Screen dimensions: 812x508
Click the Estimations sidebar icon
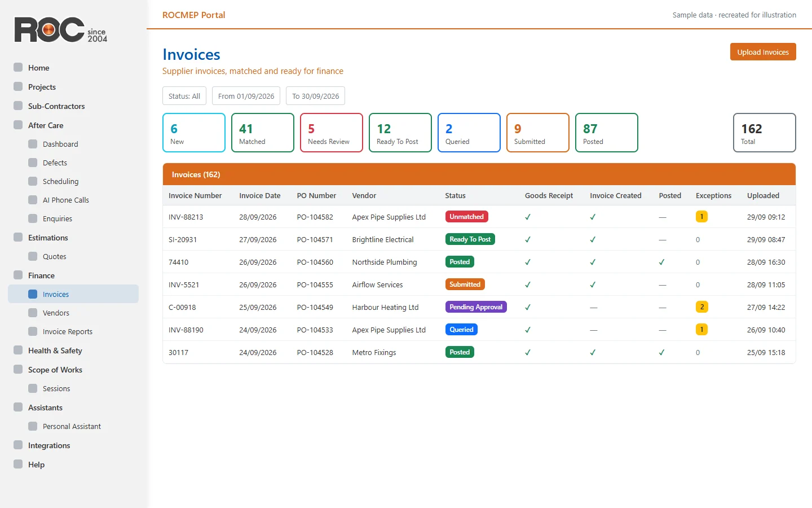[18, 238]
